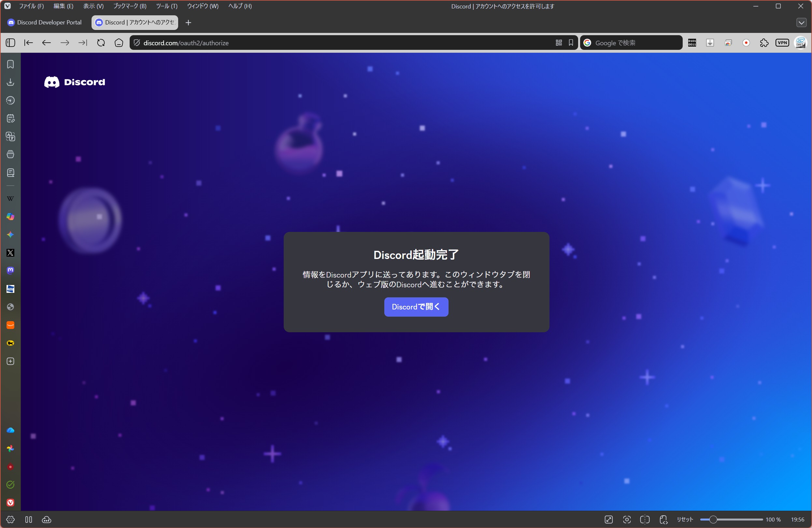Open the OneDrive cloud web panel
The height and width of the screenshot is (528, 812).
(x=10, y=431)
